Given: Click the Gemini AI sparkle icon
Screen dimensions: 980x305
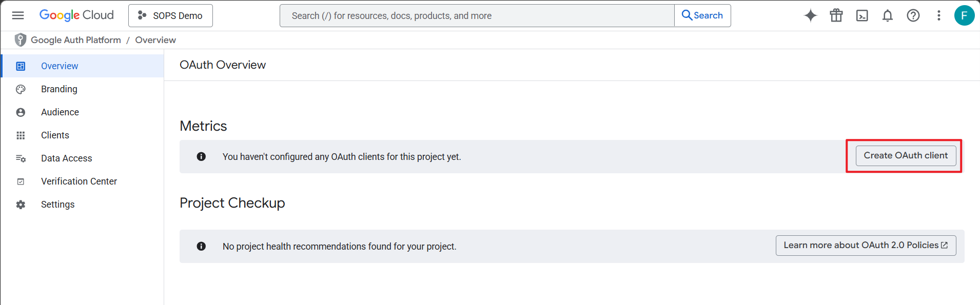Looking at the screenshot, I should 811,15.
